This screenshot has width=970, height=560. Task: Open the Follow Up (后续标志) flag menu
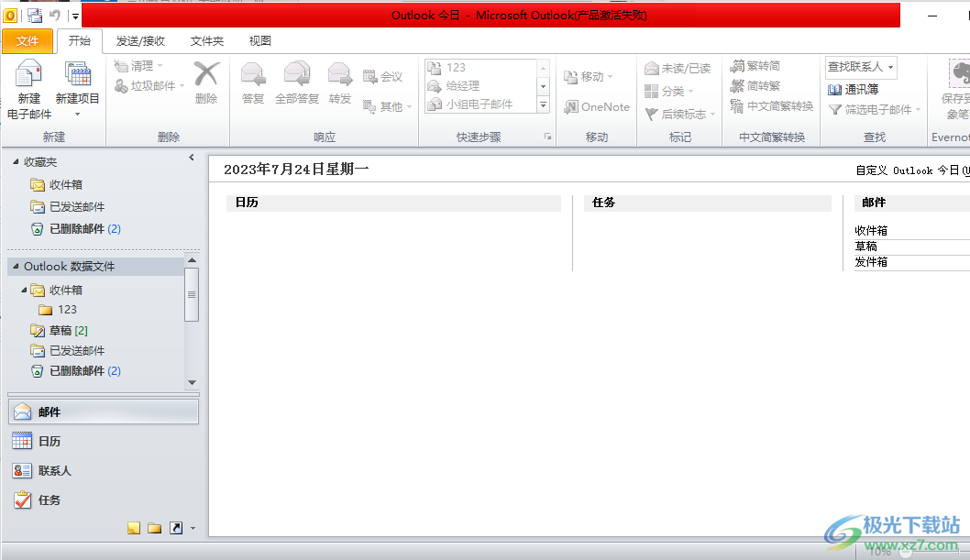680,114
